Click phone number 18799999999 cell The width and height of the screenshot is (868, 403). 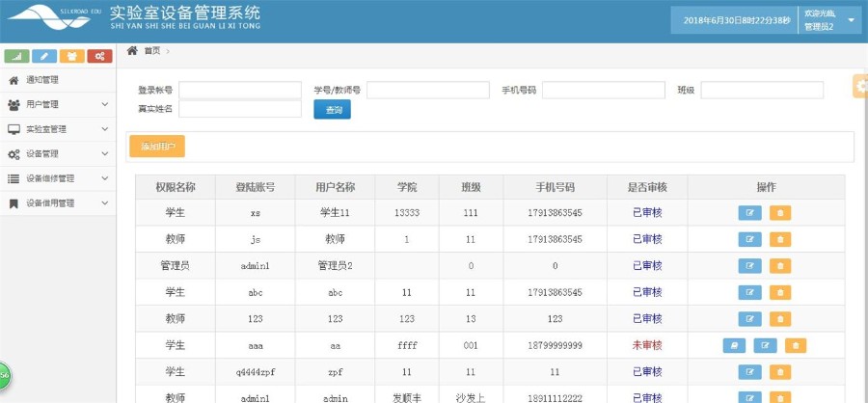[x=555, y=346]
